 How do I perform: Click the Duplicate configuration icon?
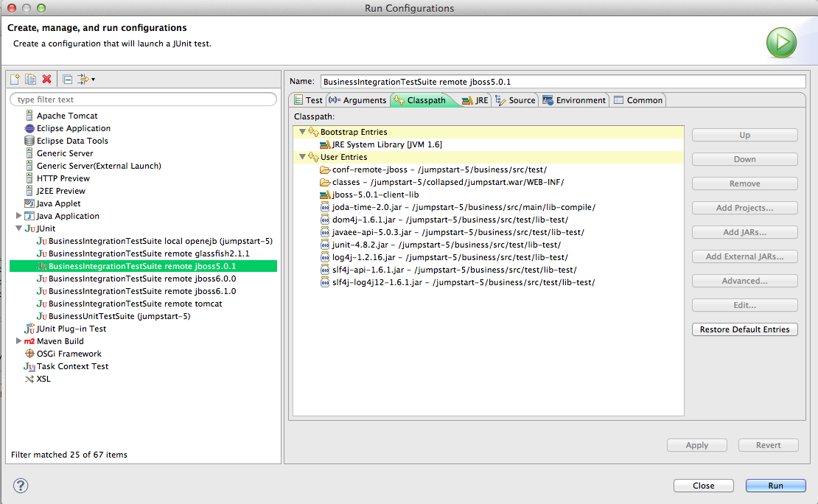pyautogui.click(x=31, y=80)
